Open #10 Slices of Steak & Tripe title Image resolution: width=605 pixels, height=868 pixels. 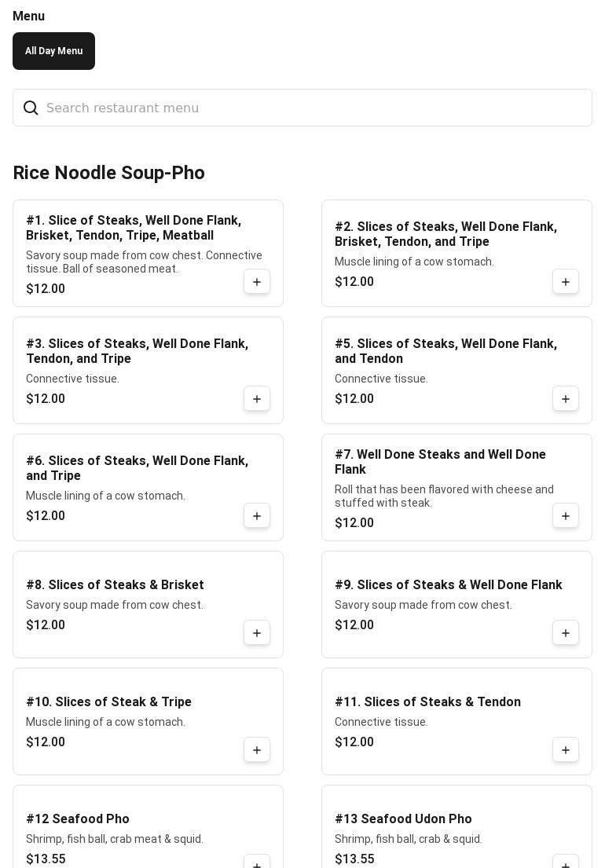[108, 702]
